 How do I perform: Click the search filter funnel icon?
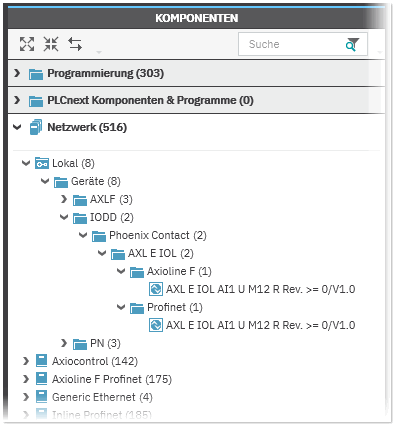(x=352, y=44)
